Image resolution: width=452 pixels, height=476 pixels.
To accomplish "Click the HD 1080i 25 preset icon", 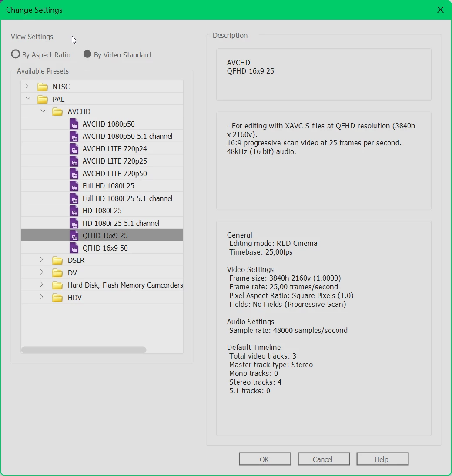I will coord(74,211).
